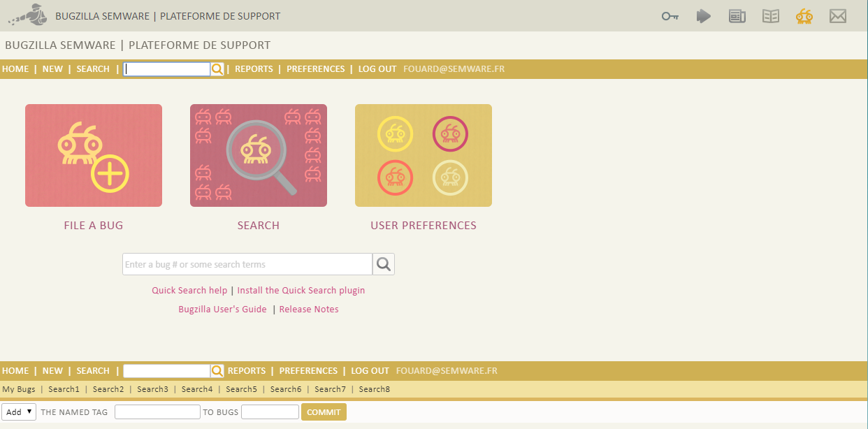Click the orange bug icon in header
Screen dimensions: 868x429
tap(804, 16)
